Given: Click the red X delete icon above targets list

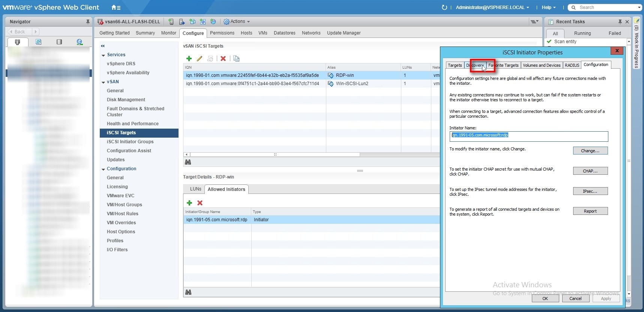Looking at the screenshot, I should click(223, 58).
